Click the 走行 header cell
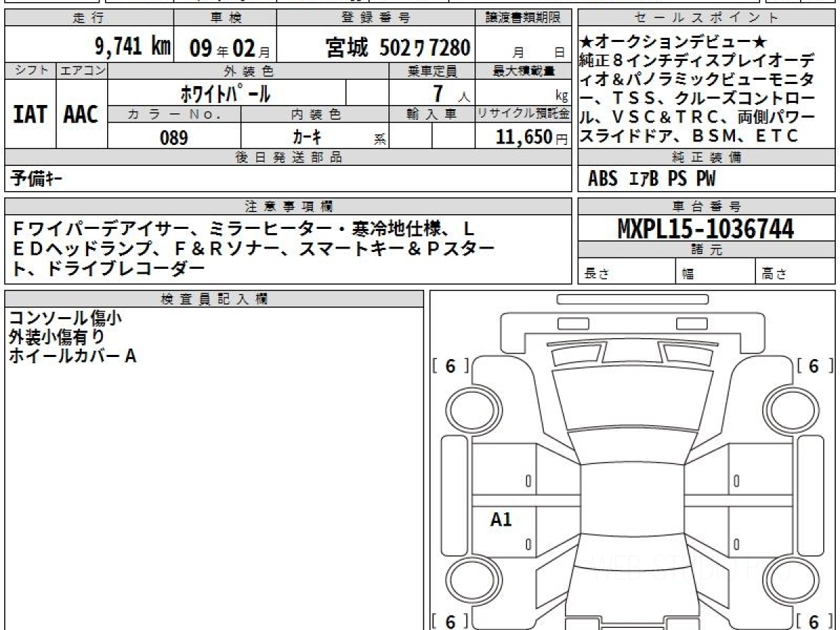840x630 pixels. click(x=87, y=17)
